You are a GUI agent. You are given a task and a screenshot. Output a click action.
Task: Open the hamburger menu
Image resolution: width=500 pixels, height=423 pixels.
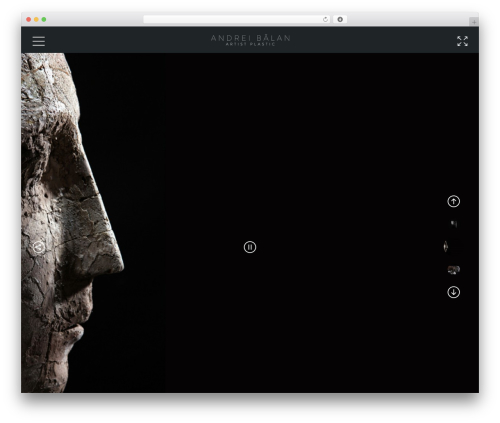click(39, 41)
